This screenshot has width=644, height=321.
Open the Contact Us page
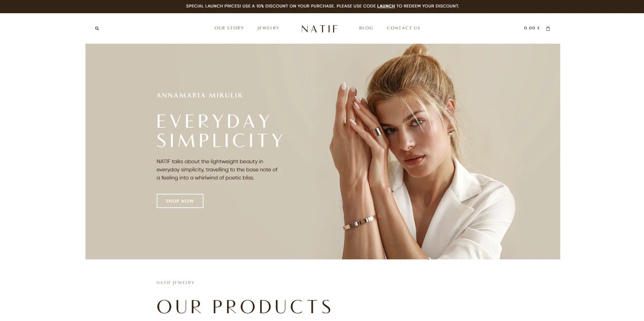[x=404, y=28]
